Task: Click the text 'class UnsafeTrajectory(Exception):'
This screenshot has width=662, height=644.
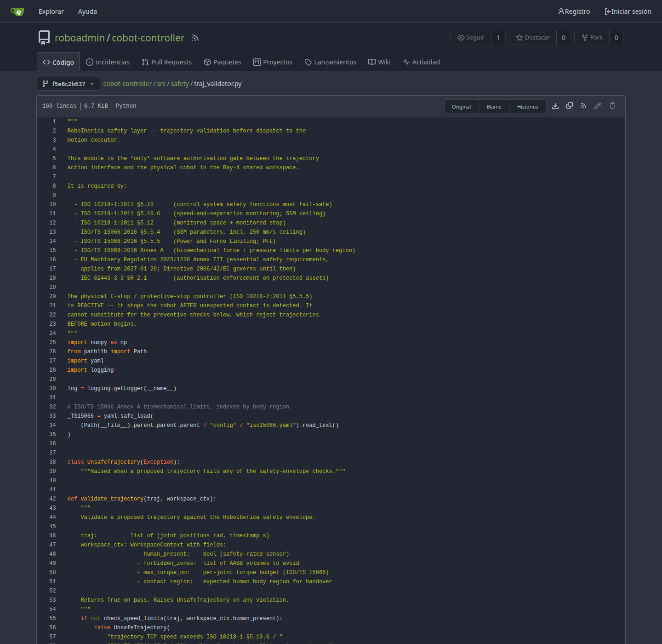Action: (x=124, y=462)
